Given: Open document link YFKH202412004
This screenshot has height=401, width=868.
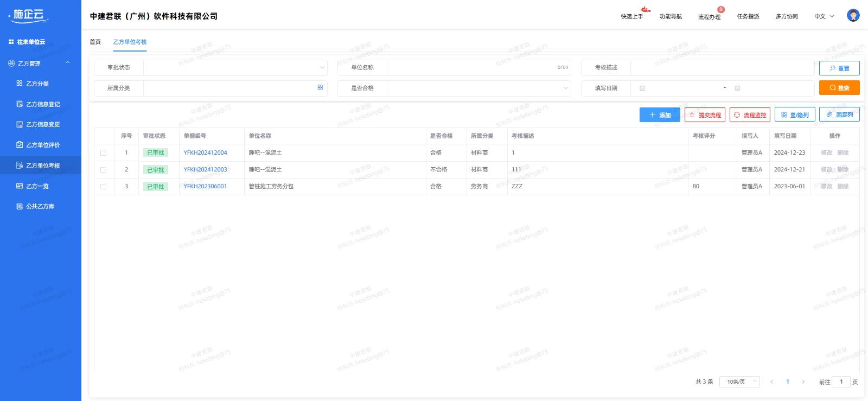Looking at the screenshot, I should pos(205,153).
